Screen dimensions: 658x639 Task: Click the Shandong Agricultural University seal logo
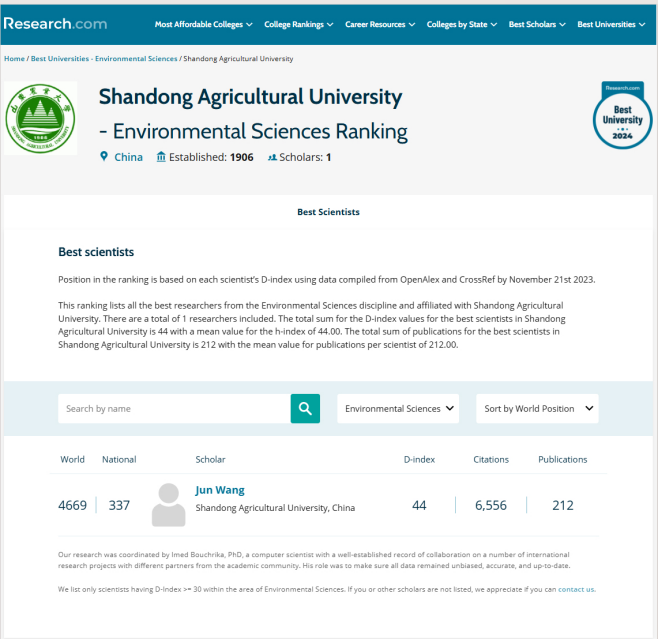click(x=41, y=120)
